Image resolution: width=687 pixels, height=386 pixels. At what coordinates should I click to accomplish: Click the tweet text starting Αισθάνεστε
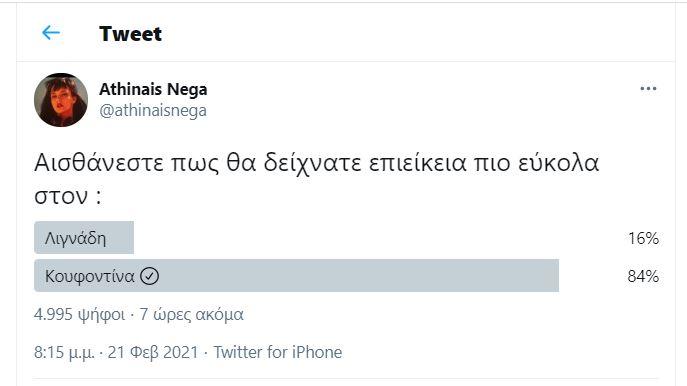click(x=316, y=179)
